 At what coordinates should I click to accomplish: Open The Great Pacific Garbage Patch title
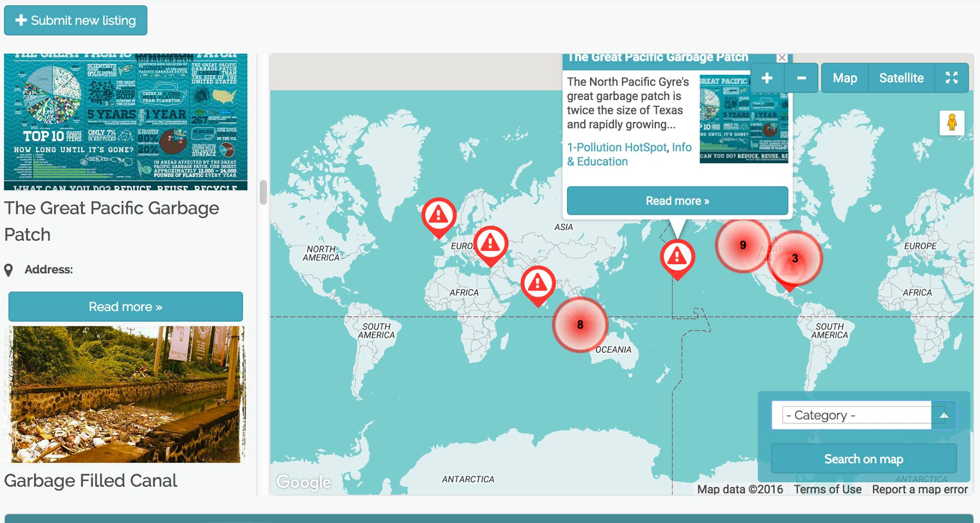coord(111,221)
